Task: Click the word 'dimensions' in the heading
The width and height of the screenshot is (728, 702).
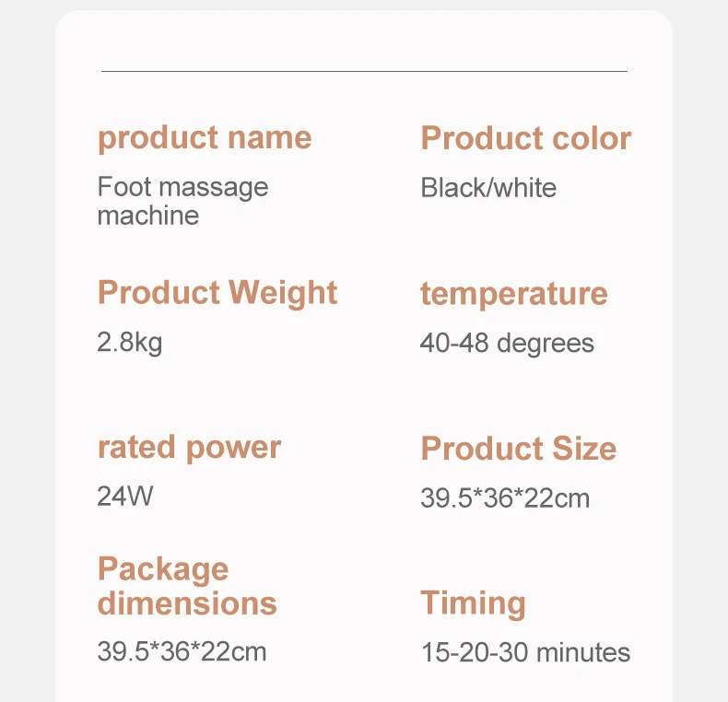Action: click(187, 603)
